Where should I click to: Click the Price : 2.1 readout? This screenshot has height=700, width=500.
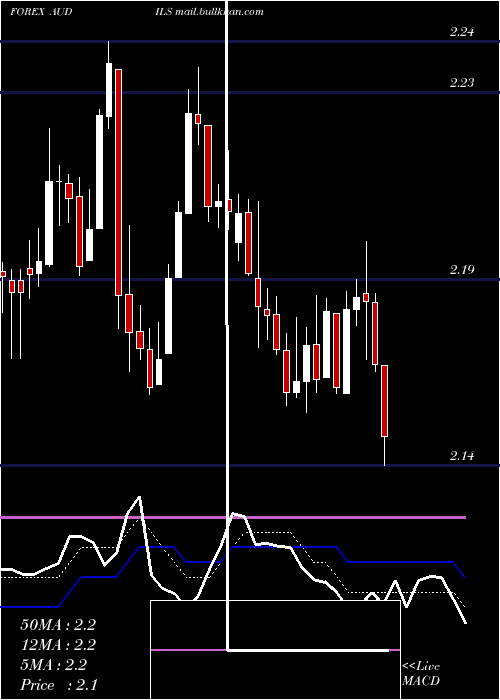pos(59,685)
